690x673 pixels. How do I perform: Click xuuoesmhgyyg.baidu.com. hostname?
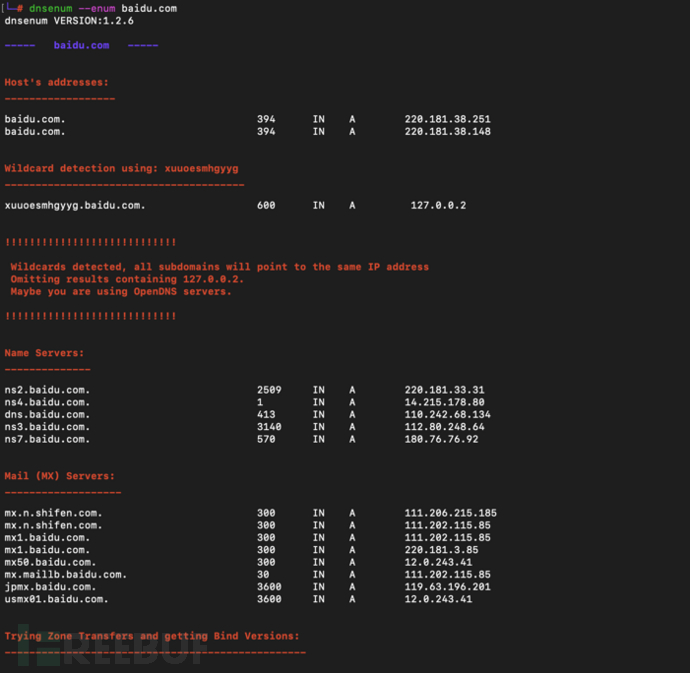point(75,206)
